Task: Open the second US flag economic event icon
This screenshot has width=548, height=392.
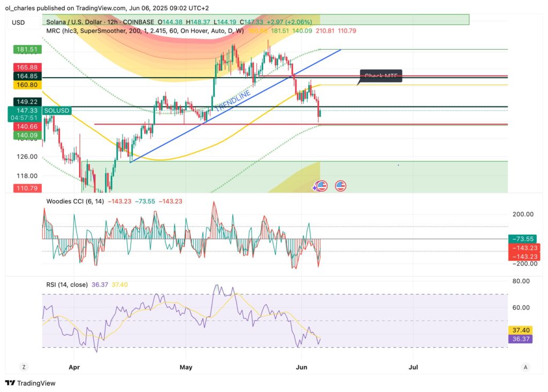Action: 340,186
